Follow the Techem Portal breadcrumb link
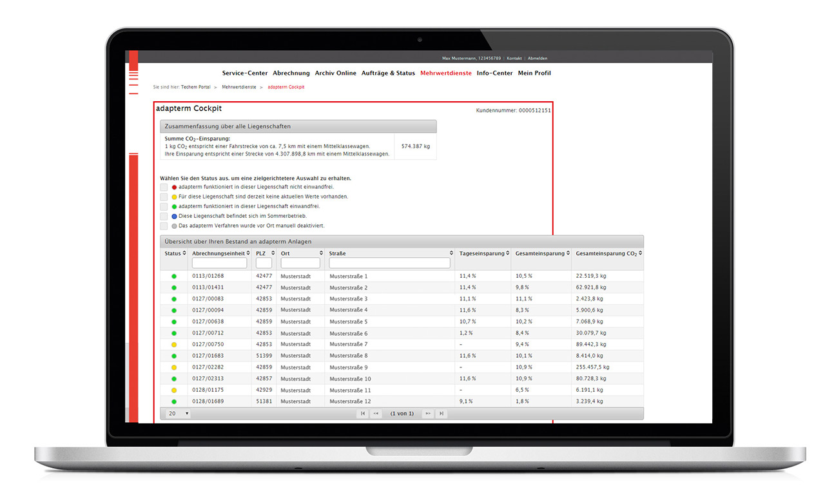825x504 pixels. coord(196,87)
